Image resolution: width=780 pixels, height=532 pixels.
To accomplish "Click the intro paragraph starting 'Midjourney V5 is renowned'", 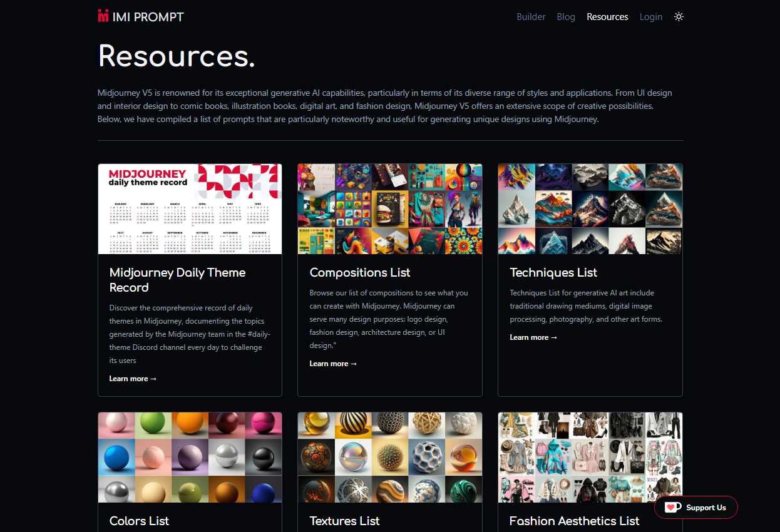I will click(385, 106).
